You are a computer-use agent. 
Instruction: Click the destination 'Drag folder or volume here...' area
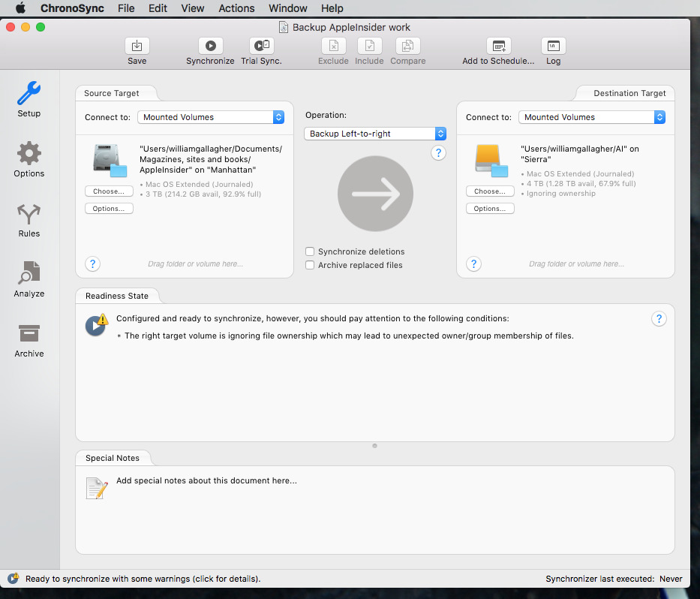(x=576, y=264)
